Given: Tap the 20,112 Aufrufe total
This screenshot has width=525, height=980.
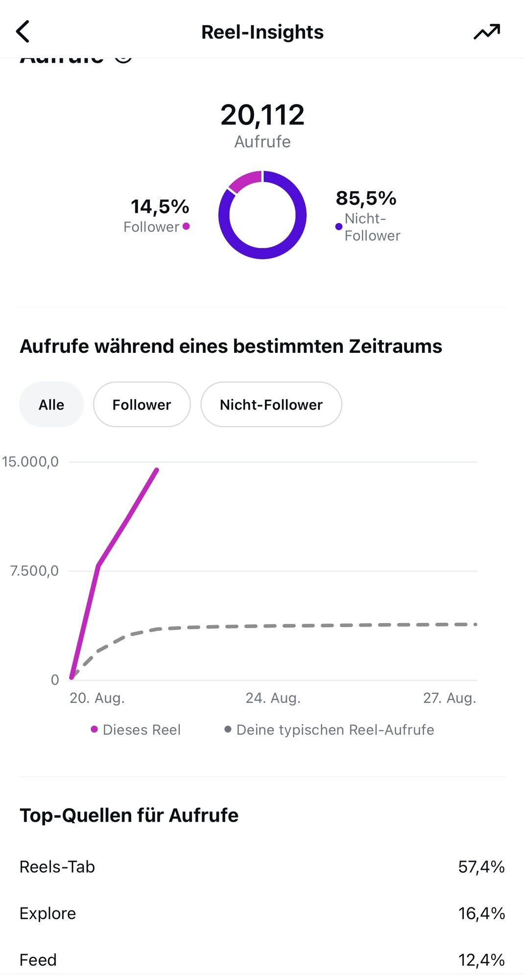Looking at the screenshot, I should click(262, 125).
